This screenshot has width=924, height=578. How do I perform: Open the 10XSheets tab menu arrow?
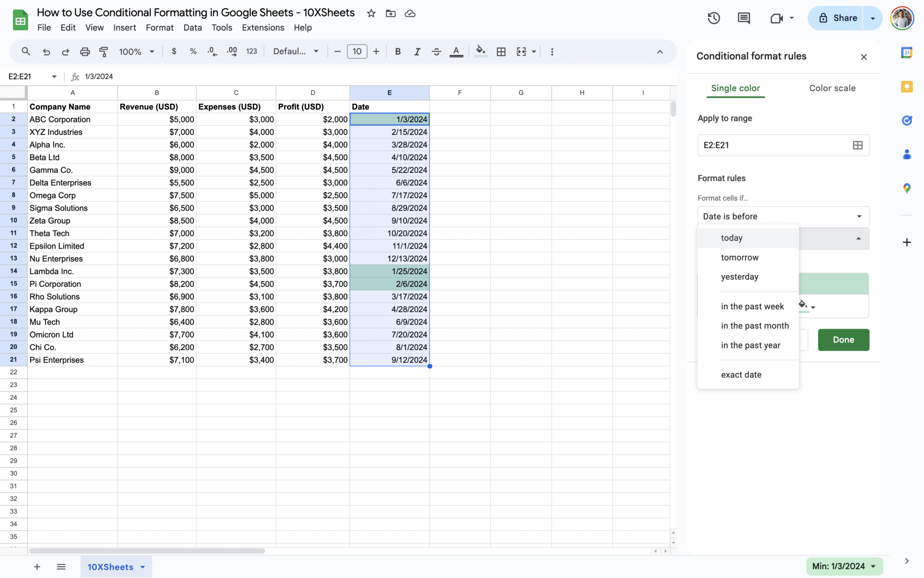coord(143,567)
